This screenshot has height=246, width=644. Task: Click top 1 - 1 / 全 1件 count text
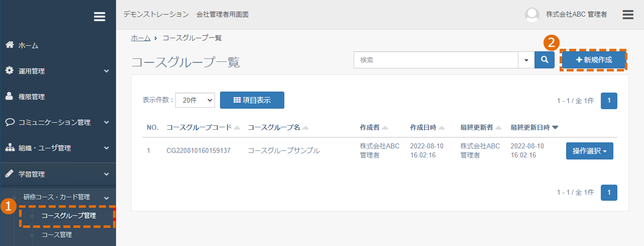coord(575,101)
